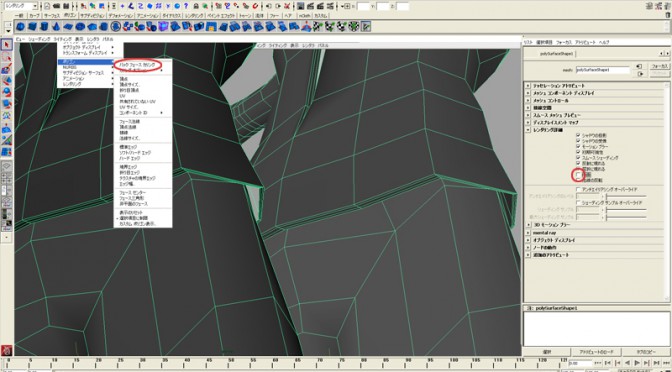Click the circled shelf icon after the primitives
Viewport: 672px width, 372px height.
click(115, 27)
